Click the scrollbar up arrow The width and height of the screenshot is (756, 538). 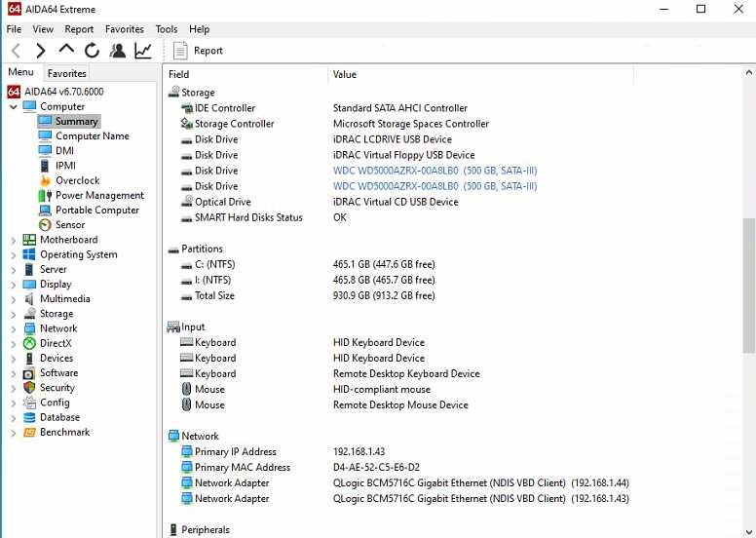(x=748, y=73)
